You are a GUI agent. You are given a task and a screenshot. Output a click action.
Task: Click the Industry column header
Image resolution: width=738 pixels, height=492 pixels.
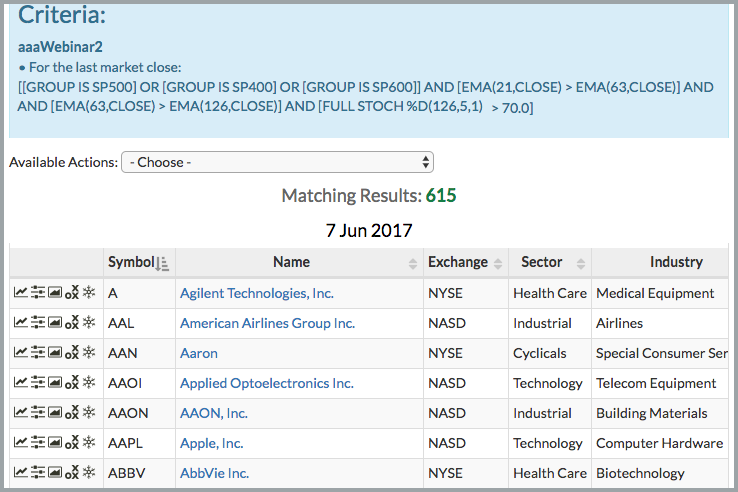[675, 262]
